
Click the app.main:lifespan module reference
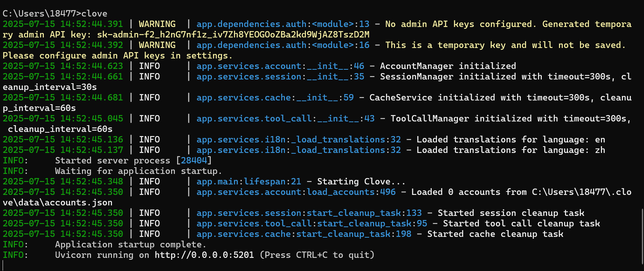(x=249, y=182)
